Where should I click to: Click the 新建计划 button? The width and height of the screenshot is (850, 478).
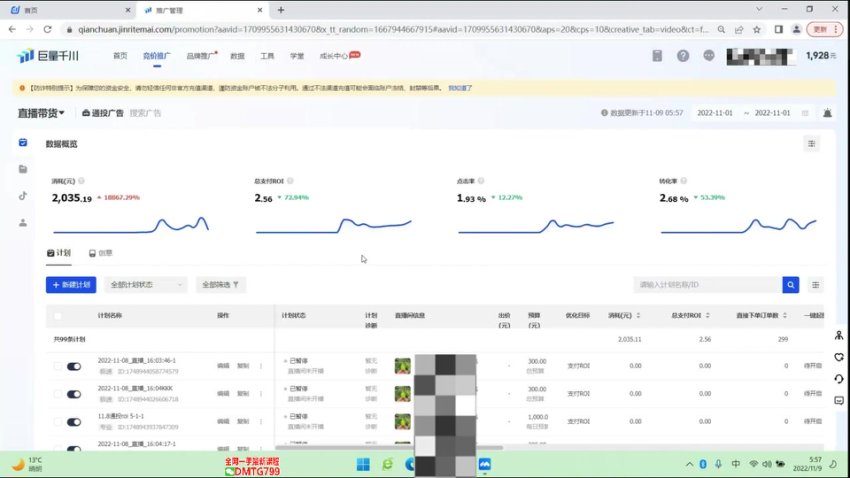click(71, 285)
